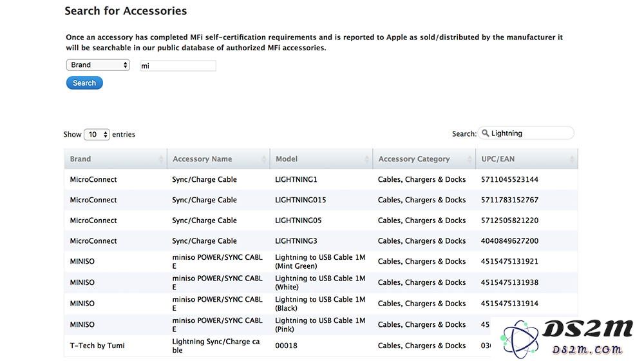This screenshot has height=361, width=644.
Task: Click UPC value "4515475131938"
Action: pyautogui.click(x=509, y=282)
